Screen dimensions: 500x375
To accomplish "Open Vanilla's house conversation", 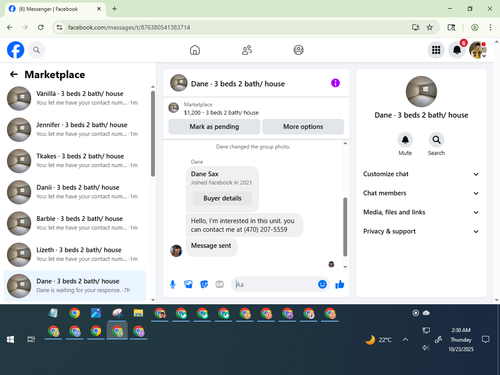I will 75,98.
